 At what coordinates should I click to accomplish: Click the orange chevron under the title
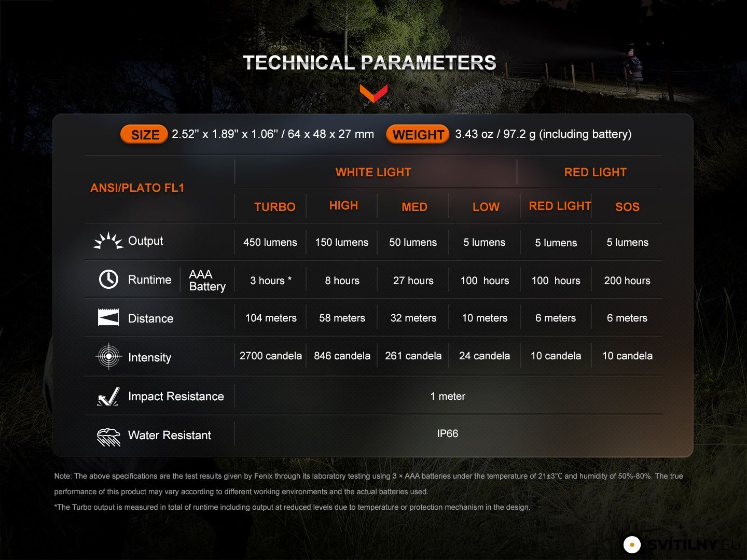coord(374,93)
